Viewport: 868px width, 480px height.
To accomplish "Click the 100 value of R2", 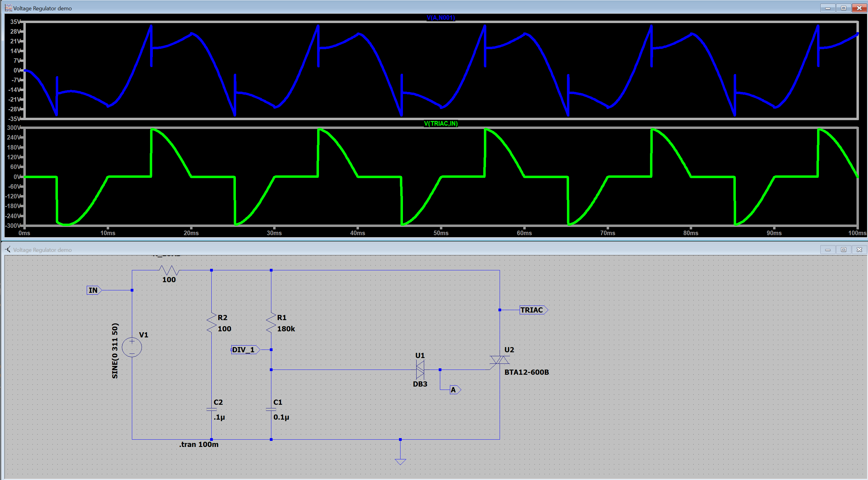I will point(224,329).
